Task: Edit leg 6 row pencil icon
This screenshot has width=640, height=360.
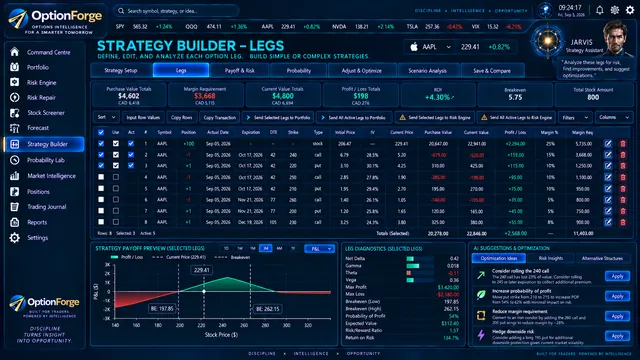Action: pos(608,200)
